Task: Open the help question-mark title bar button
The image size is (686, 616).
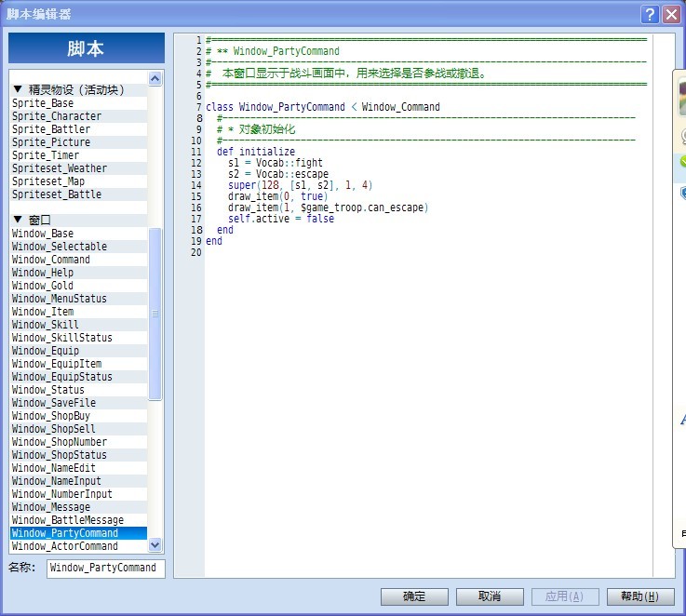Action: 650,15
